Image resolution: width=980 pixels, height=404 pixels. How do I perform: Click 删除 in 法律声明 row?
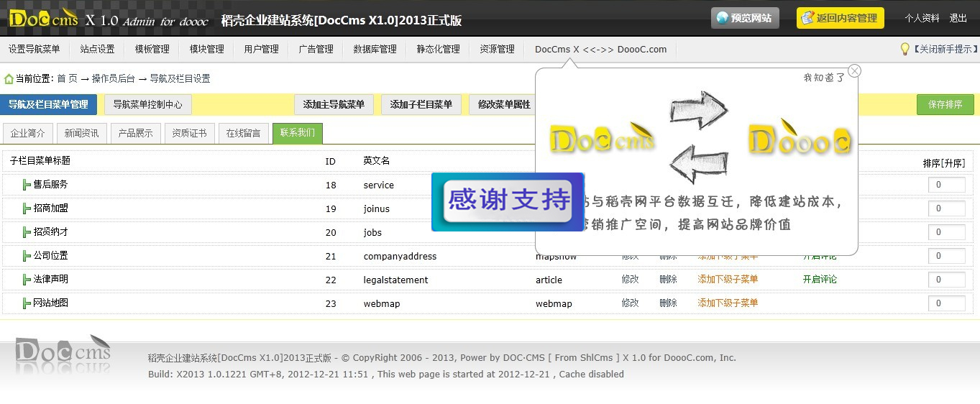[668, 279]
